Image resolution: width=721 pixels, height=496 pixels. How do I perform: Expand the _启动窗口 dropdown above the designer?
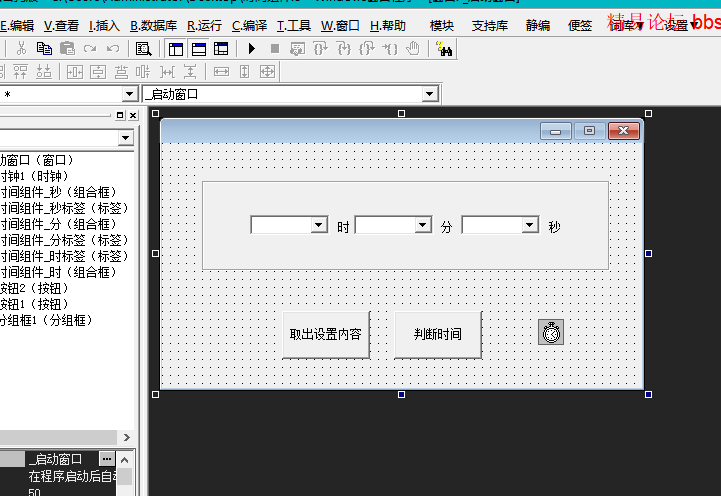(x=430, y=94)
